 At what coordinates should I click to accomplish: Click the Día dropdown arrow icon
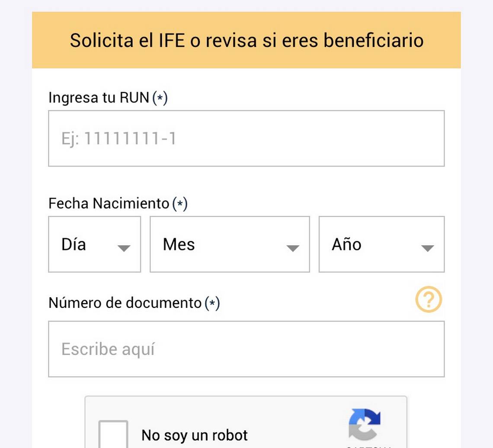[x=124, y=248]
